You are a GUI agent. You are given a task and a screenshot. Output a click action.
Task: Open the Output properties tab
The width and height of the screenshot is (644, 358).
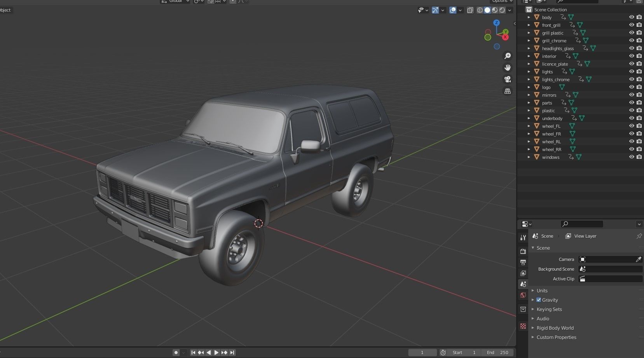(x=523, y=262)
